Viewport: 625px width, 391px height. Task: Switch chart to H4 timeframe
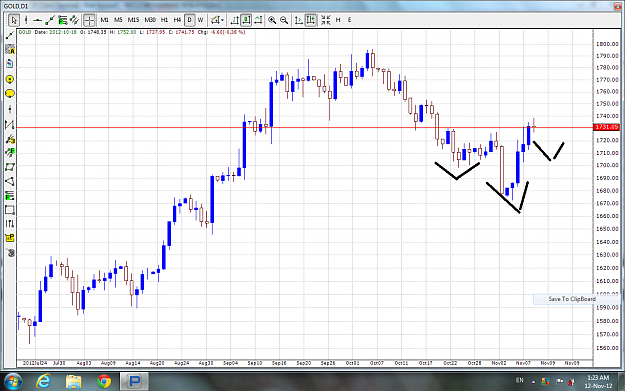(177, 20)
